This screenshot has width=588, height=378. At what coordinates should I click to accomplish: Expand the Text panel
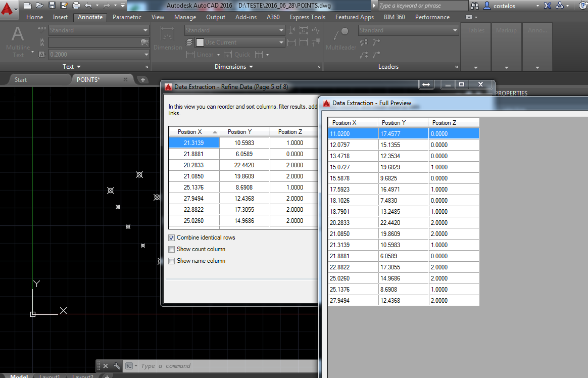pyautogui.click(x=72, y=66)
